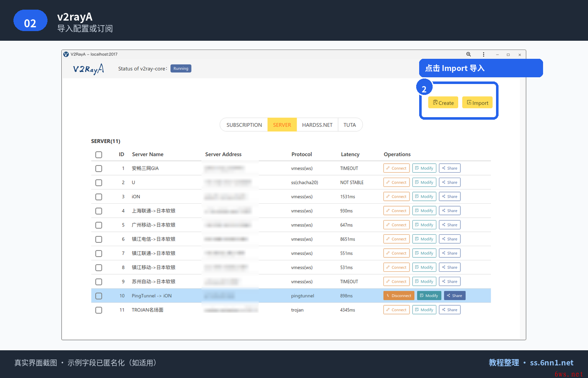
Task: Share the TROJAN名场面 server
Action: (450, 310)
